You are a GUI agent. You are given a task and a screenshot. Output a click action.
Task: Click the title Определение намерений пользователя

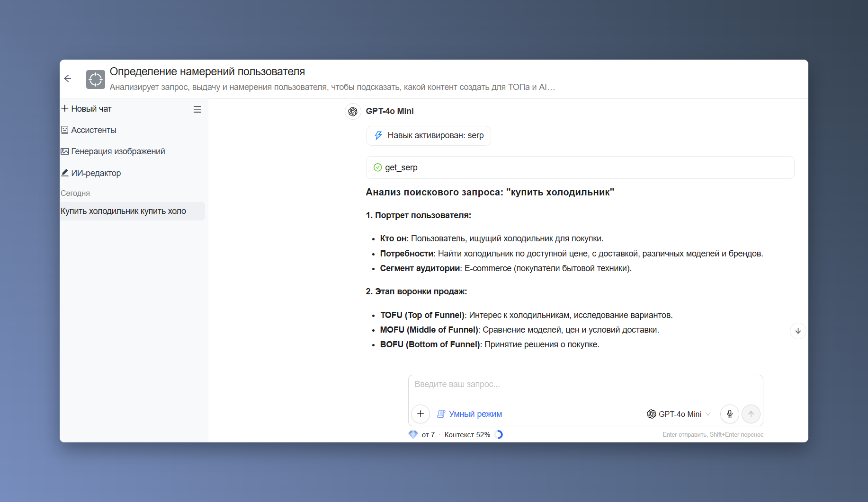(x=207, y=71)
